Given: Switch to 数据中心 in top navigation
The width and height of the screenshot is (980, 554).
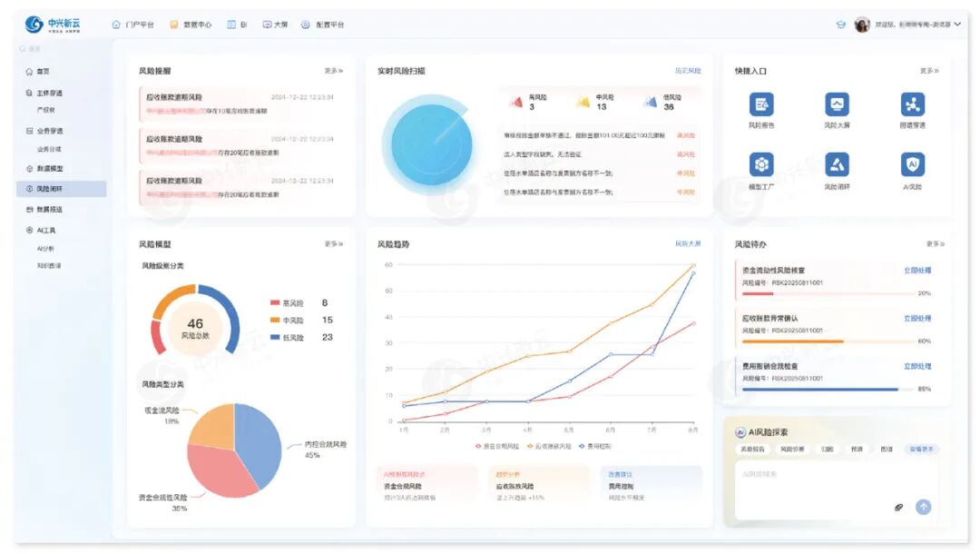Looking at the screenshot, I should [191, 25].
